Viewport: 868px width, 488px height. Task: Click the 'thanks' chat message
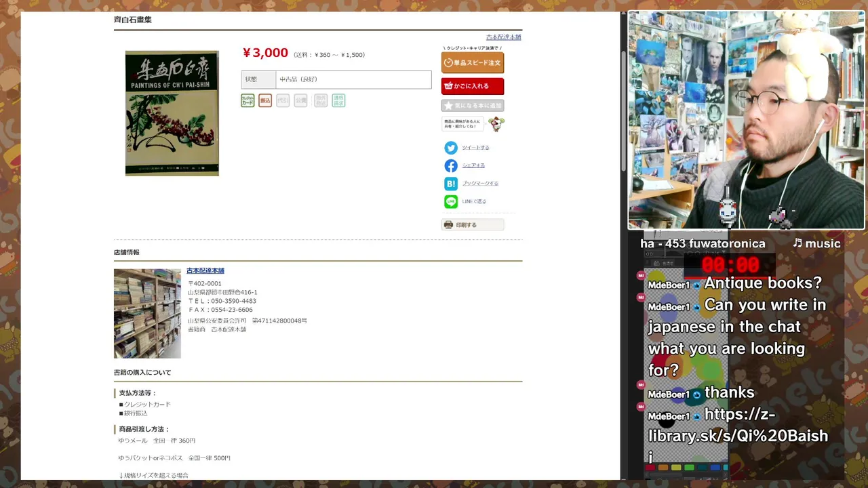pos(729,392)
